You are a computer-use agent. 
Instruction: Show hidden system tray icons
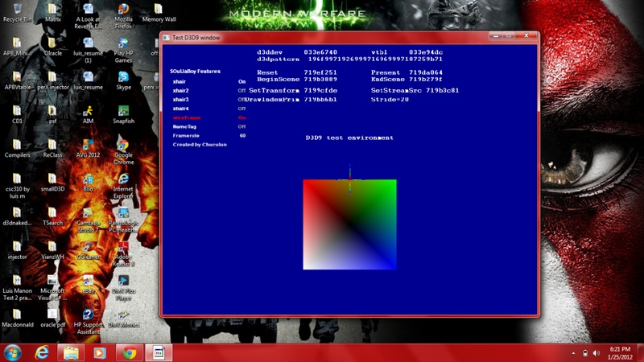pyautogui.click(x=573, y=353)
